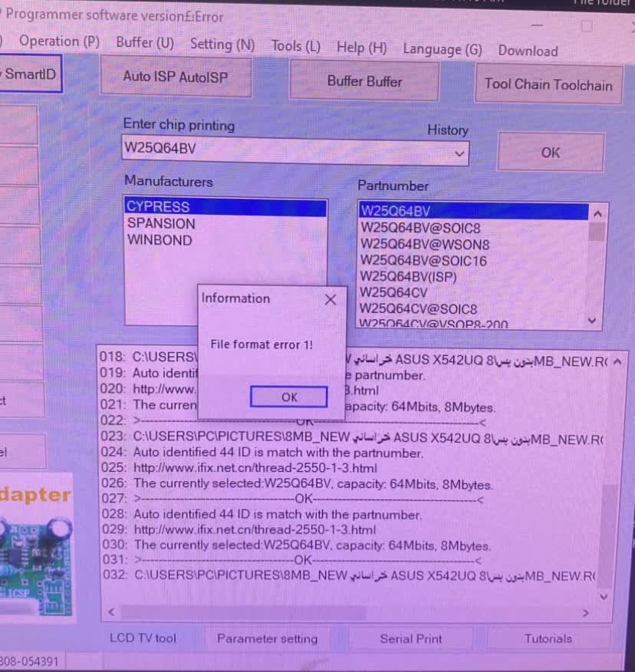Click log line 029 ifix.net.cn link
The height and width of the screenshot is (672, 635).
(x=255, y=530)
